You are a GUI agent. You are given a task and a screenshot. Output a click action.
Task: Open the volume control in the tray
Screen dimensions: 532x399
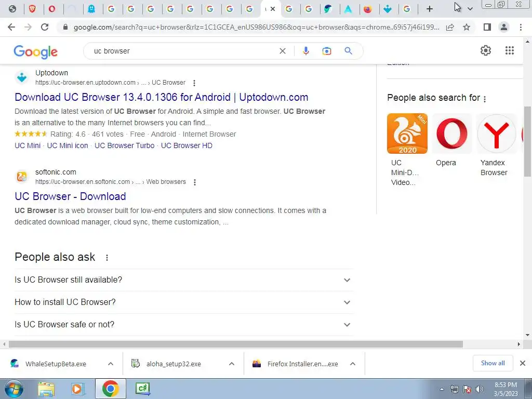pyautogui.click(x=480, y=389)
